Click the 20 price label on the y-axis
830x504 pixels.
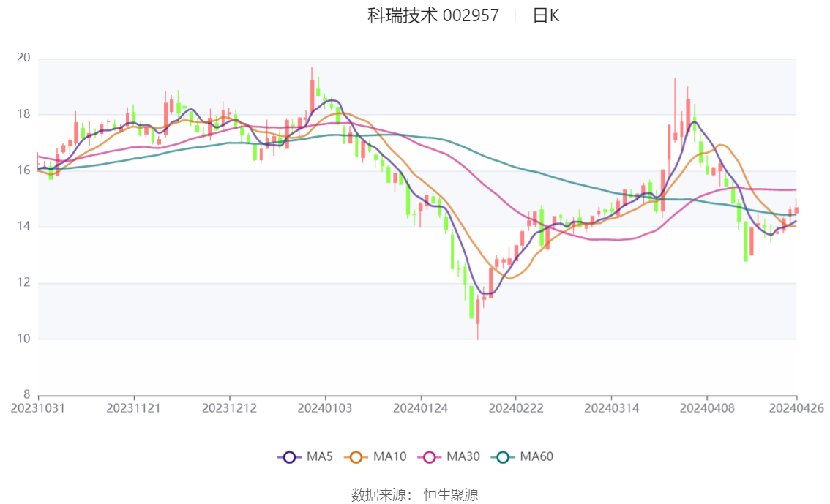24,59
